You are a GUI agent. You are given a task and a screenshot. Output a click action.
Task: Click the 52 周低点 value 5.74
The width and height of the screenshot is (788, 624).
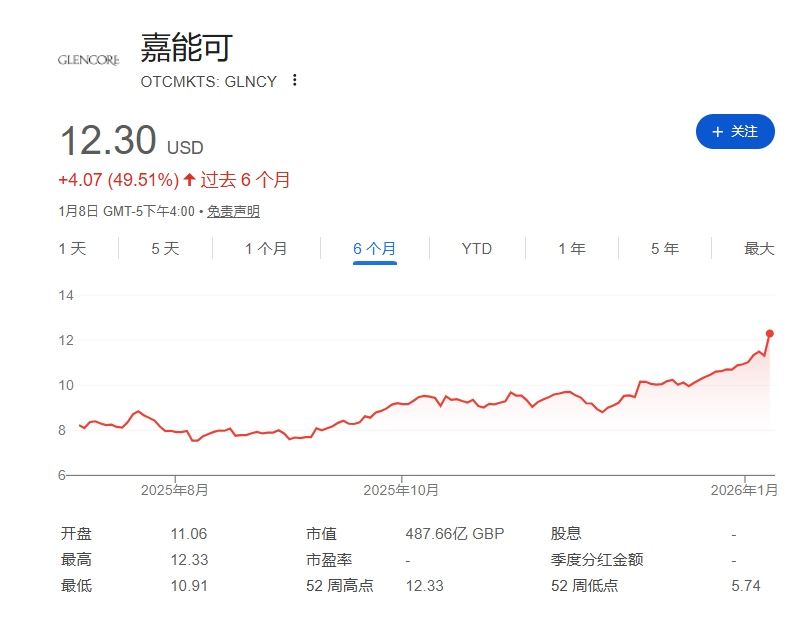tap(746, 586)
